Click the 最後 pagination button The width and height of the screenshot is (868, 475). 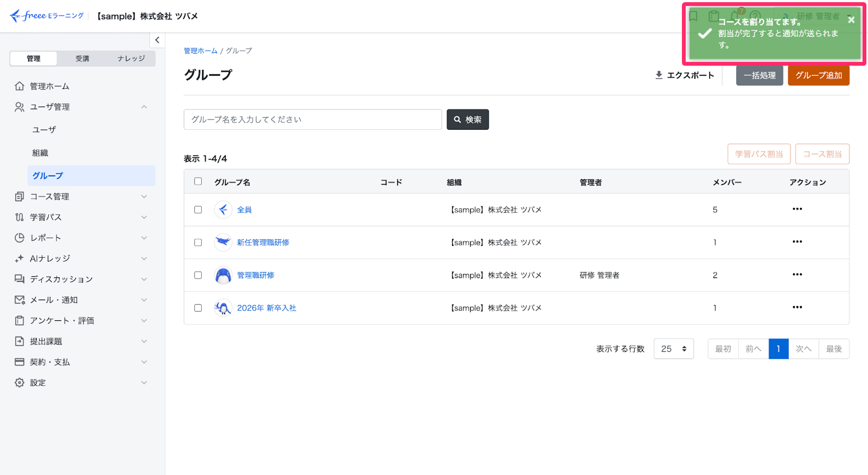coord(834,349)
